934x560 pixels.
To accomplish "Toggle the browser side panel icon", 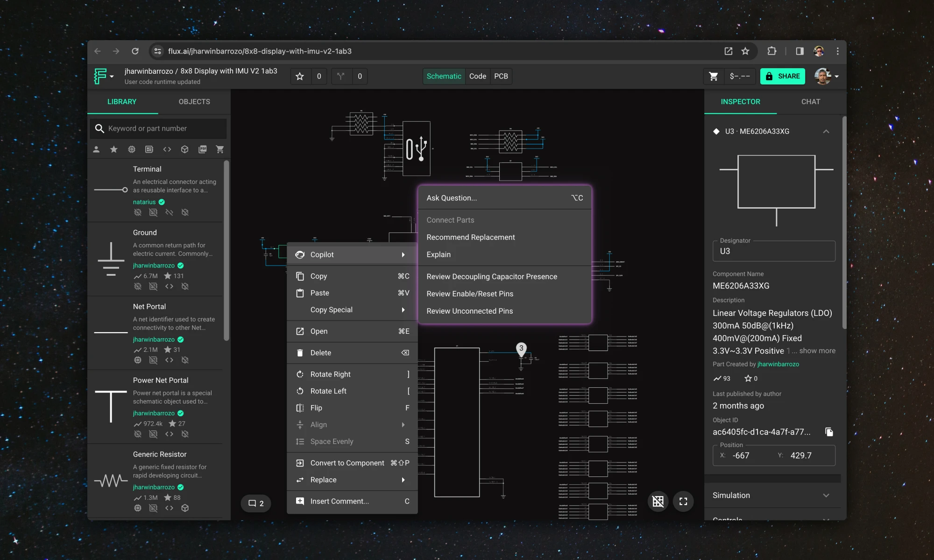I will pos(800,51).
